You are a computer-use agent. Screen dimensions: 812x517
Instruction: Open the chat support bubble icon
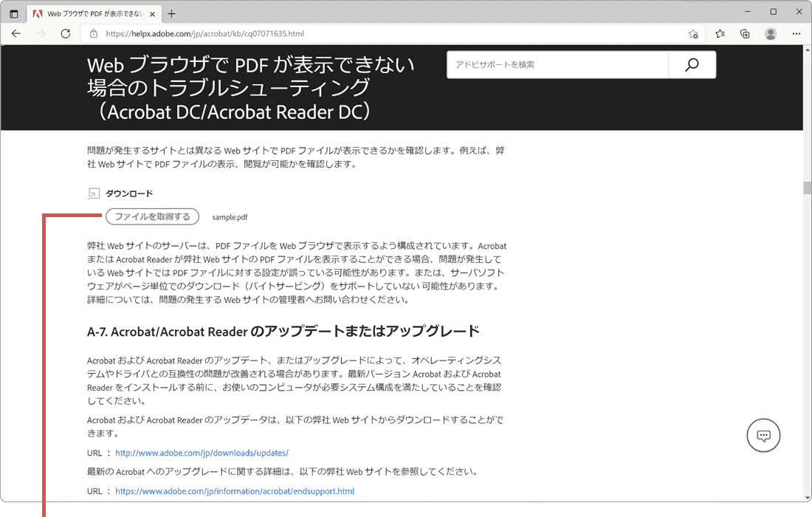click(763, 435)
